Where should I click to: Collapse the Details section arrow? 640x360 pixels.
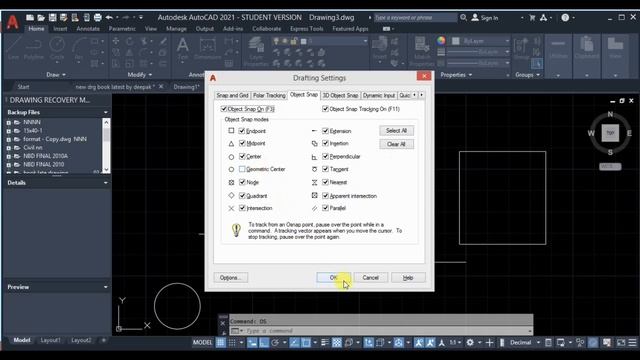pyautogui.click(x=106, y=183)
